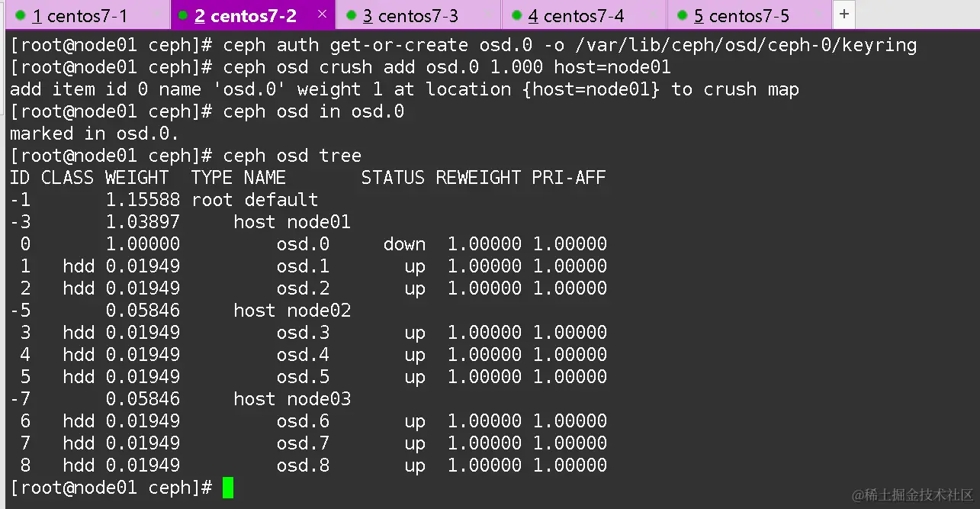Click the STATUS column header

393,178
